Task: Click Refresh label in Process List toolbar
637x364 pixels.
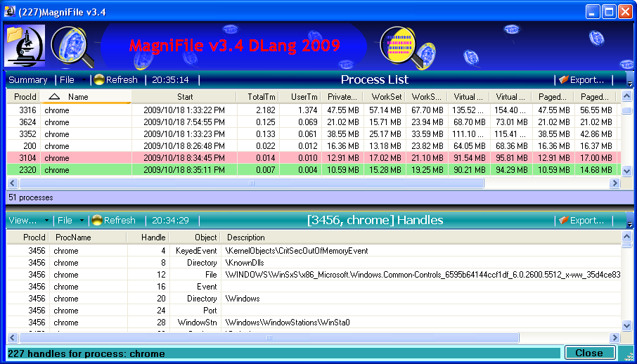Action: (122, 80)
